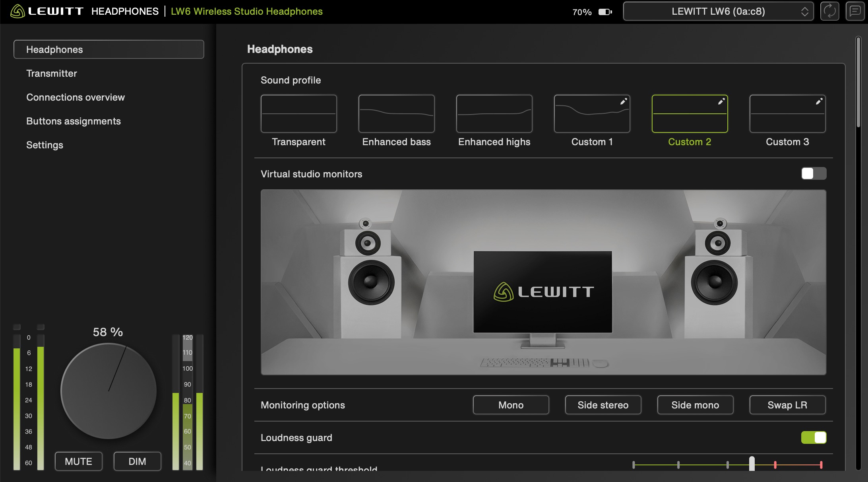This screenshot has height=482, width=868.
Task: Open the Settings sidebar section
Action: tap(45, 145)
